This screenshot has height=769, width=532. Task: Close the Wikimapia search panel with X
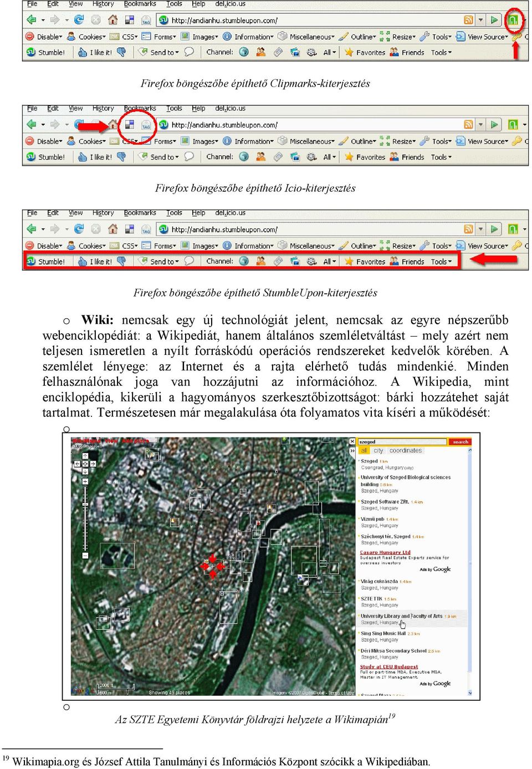(x=352, y=441)
